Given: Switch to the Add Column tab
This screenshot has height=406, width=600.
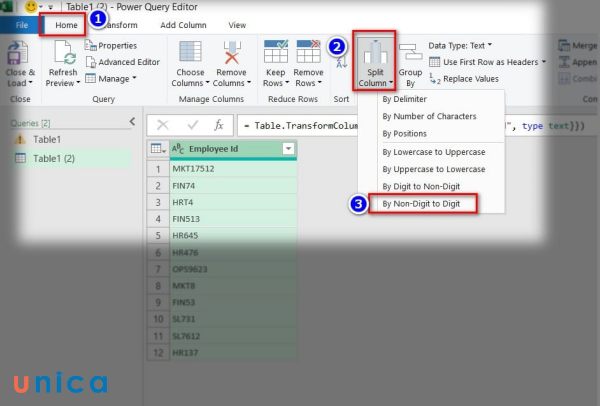Looking at the screenshot, I should (183, 24).
